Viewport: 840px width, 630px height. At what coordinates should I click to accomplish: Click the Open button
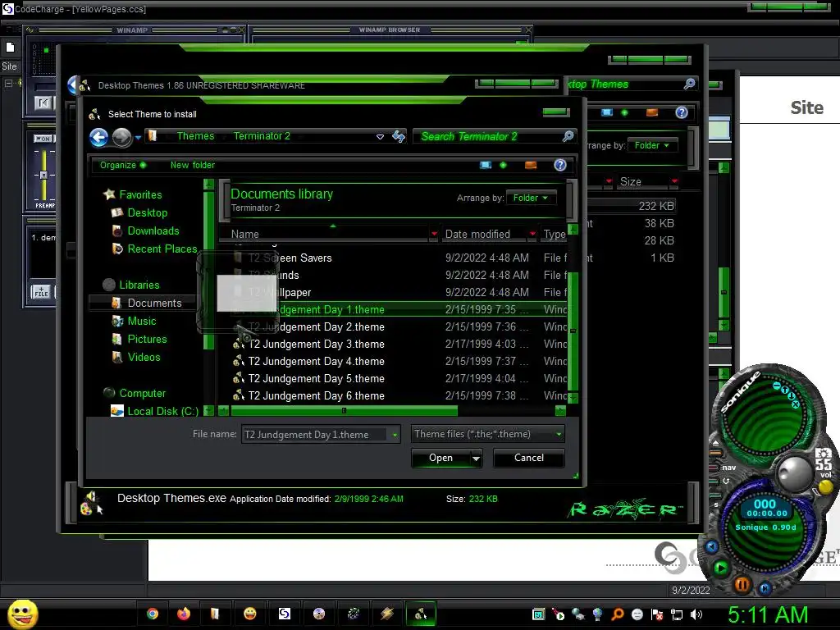pos(441,458)
